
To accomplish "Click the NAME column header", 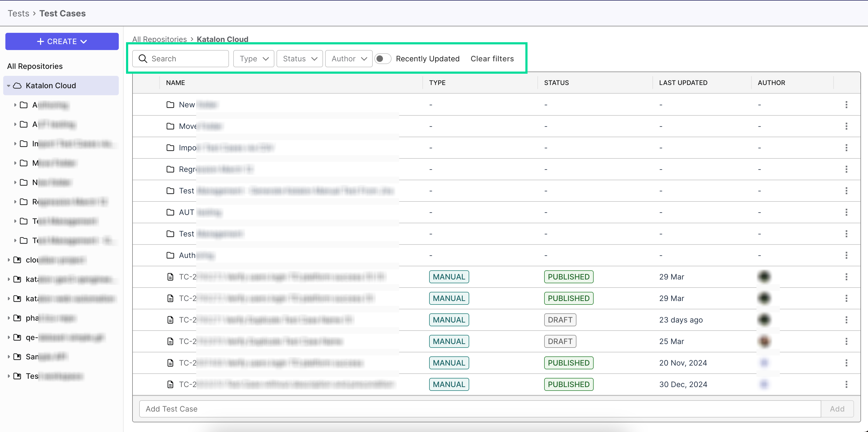I will point(175,83).
